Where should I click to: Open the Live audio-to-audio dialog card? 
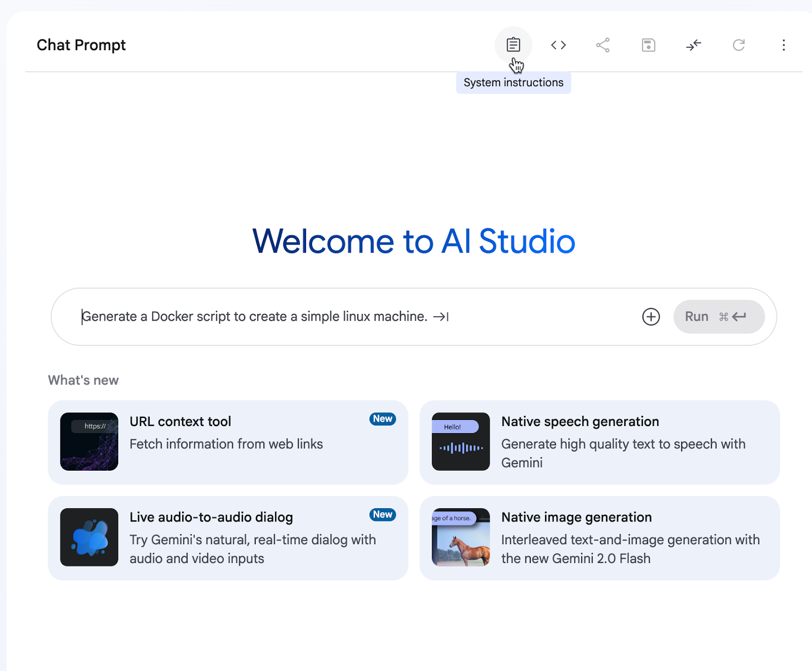(x=228, y=538)
